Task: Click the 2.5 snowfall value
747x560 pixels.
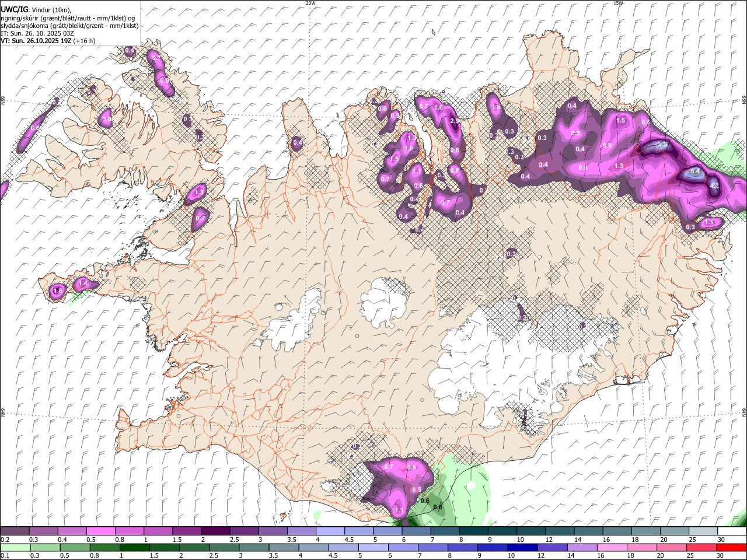Action: click(x=455, y=121)
